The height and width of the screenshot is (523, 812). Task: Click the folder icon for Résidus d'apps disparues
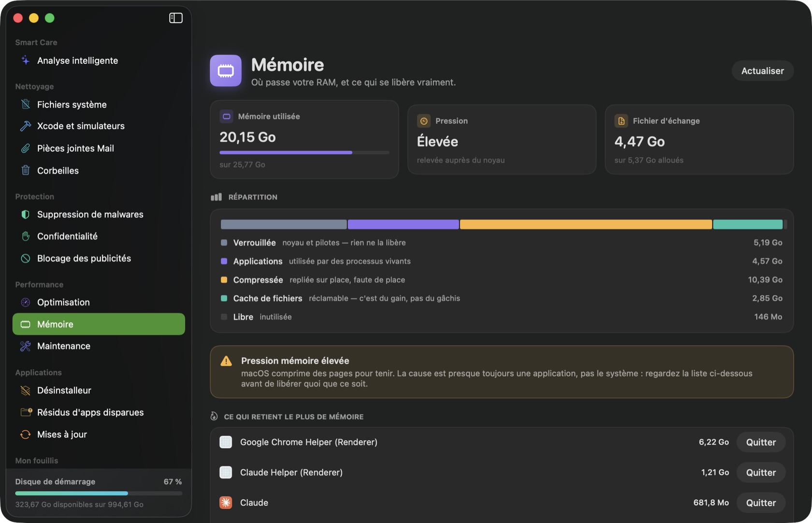tap(26, 412)
